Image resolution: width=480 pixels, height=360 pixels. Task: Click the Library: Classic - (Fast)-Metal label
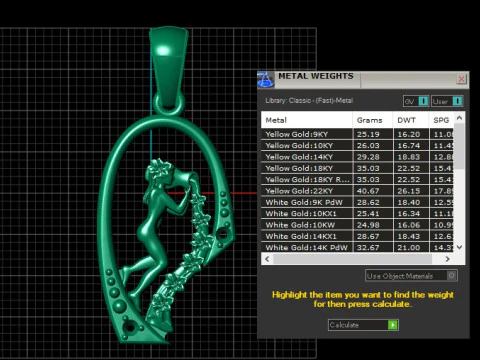309,100
